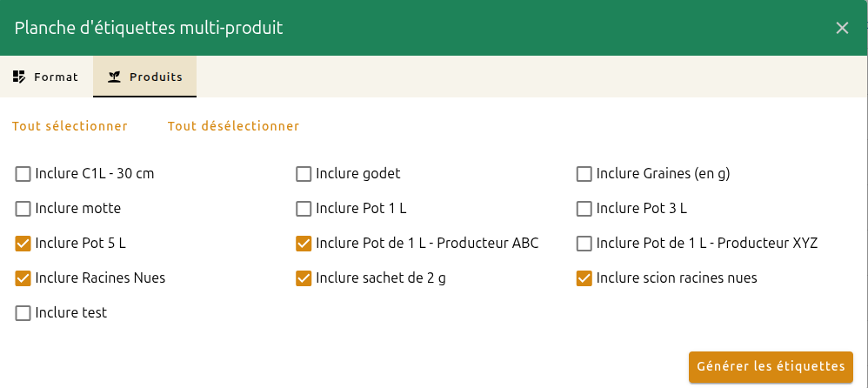Viewport: 868px width, 388px height.
Task: Check the Inclure godet box
Action: coord(304,174)
